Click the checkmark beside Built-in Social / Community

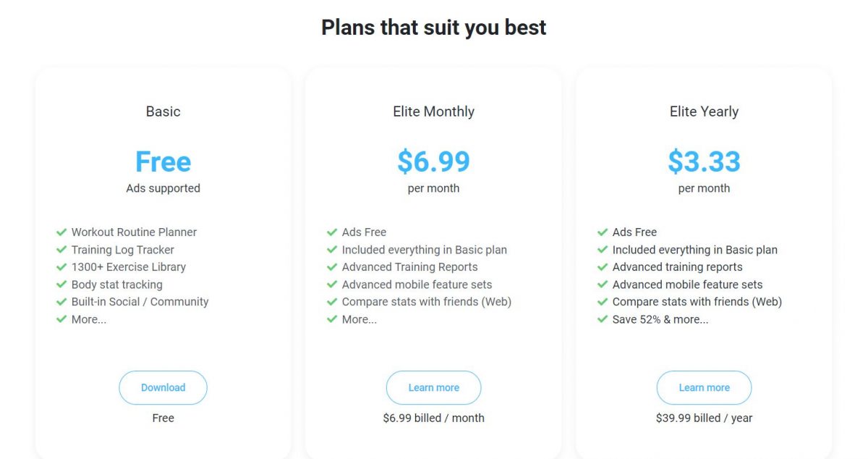[61, 301]
